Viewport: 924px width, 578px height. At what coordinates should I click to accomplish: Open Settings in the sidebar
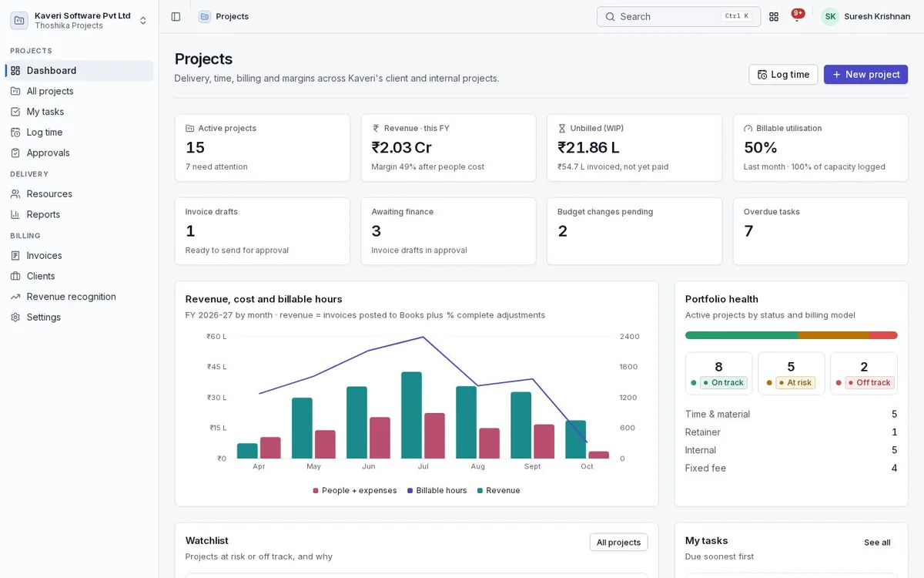click(79, 317)
